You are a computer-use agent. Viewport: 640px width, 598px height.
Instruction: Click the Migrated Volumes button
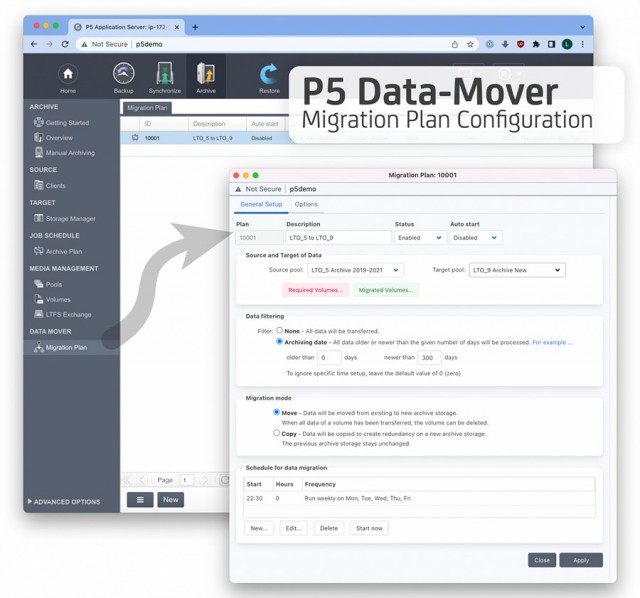click(x=386, y=290)
